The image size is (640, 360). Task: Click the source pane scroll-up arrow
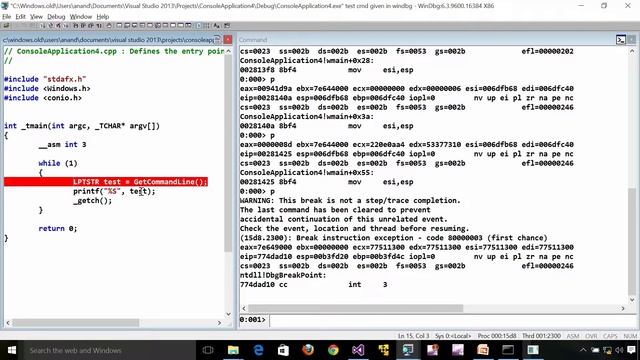click(x=228, y=51)
